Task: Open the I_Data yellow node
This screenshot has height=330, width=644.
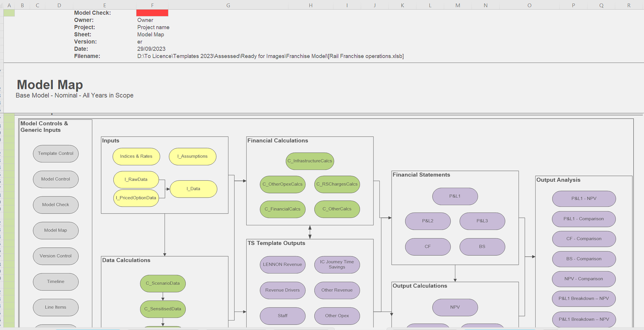Action: 194,189
